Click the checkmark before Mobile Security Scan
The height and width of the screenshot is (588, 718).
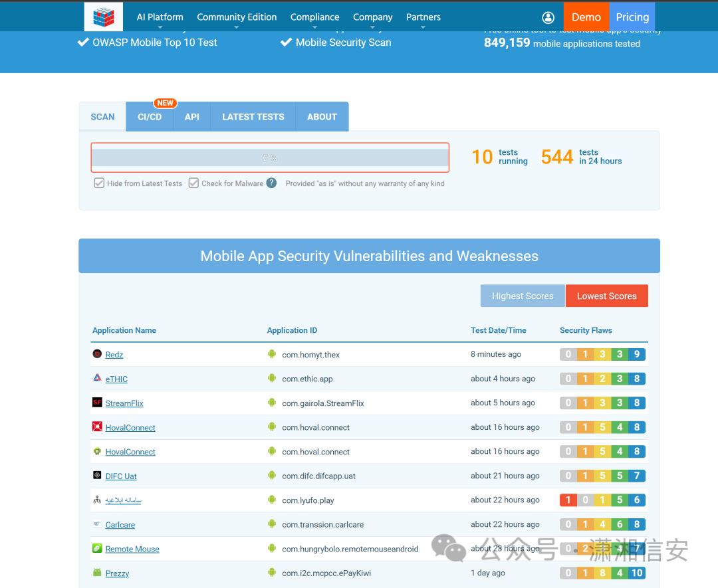coord(286,42)
